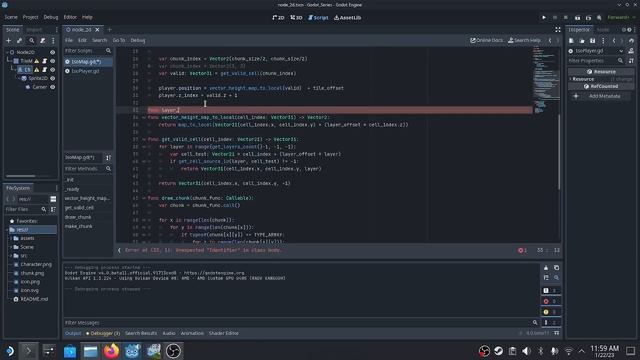The width and height of the screenshot is (640, 360).
Task: Open the renderer dropdown labeled Forward+
Action: tap(621, 18)
